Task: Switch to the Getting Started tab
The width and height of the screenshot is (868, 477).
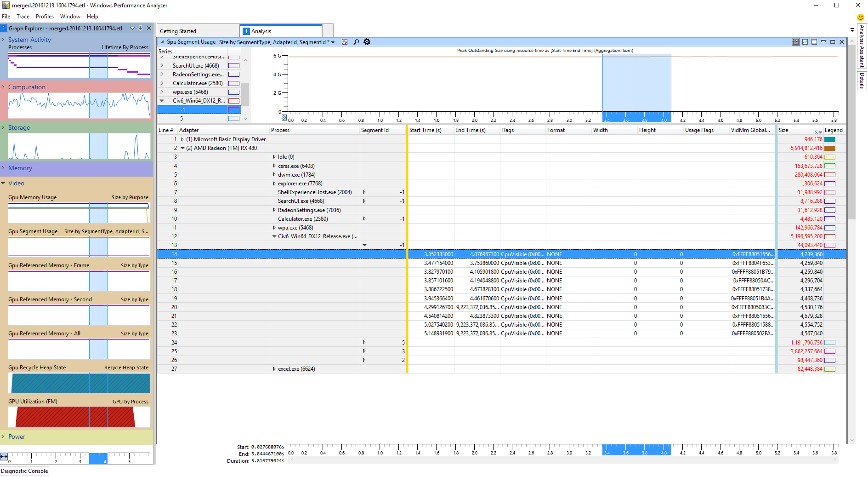Action: (x=178, y=31)
